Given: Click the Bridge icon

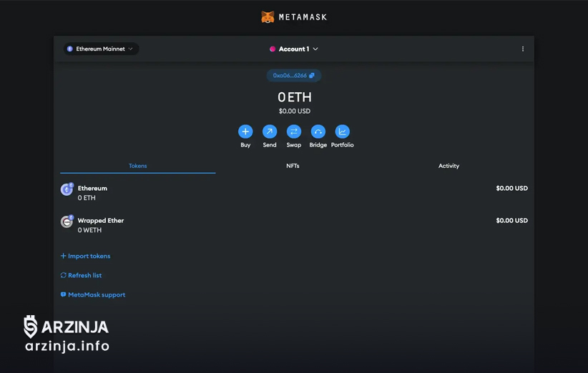Looking at the screenshot, I should tap(318, 131).
